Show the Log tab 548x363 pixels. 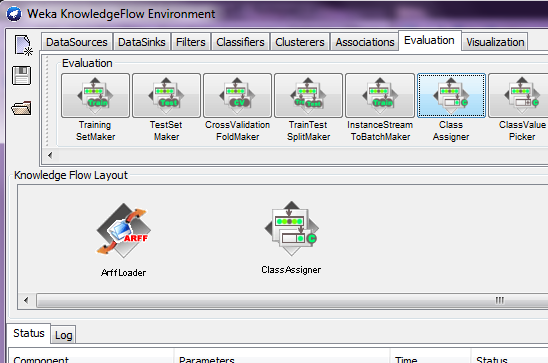[63, 335]
